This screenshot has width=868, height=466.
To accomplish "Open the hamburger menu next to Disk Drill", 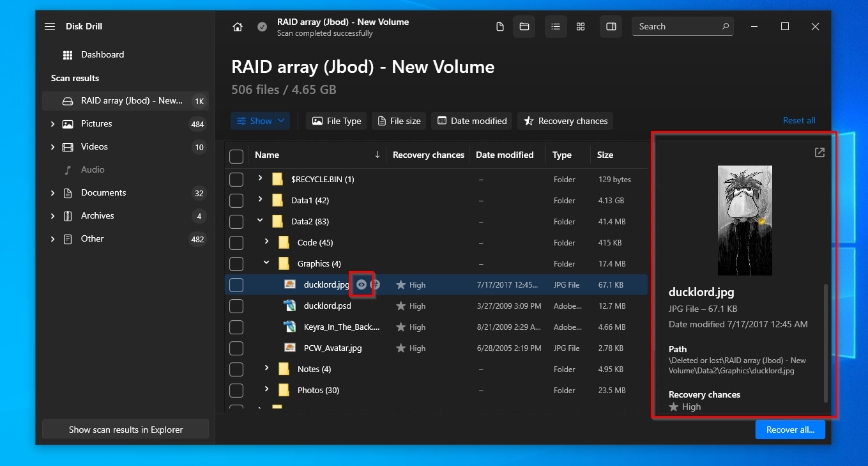I will [x=50, y=27].
